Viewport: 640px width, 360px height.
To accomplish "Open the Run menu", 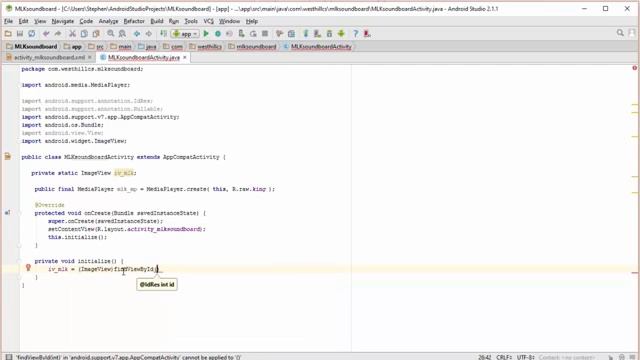I will pos(174,21).
